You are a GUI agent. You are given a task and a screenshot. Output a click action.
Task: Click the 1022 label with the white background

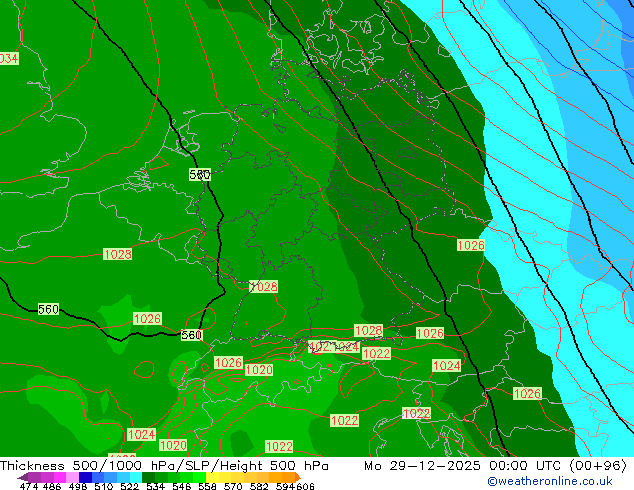[x=416, y=414]
